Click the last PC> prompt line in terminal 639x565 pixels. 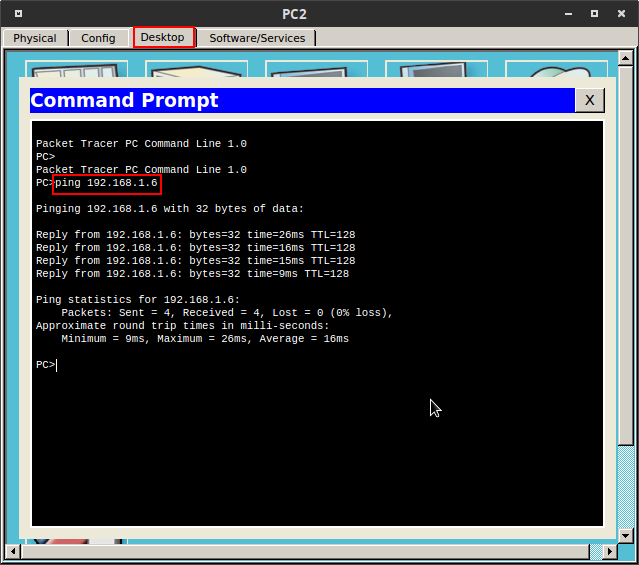[x=46, y=365]
